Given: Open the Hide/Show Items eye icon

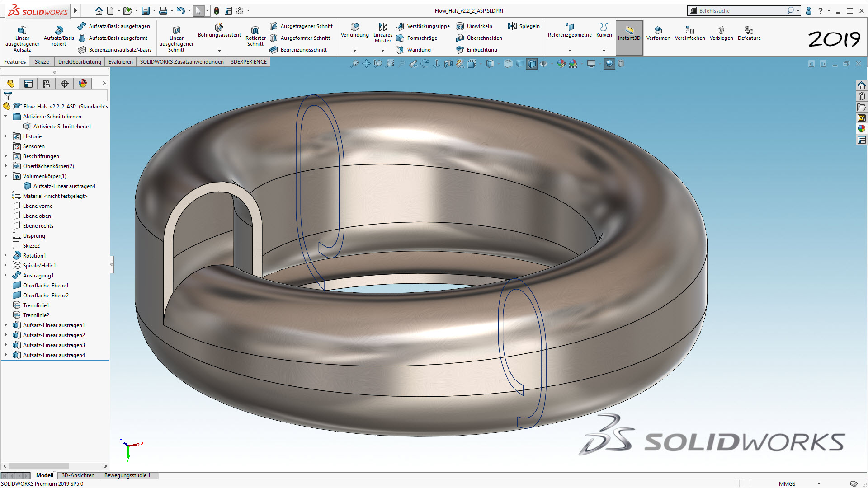Looking at the screenshot, I should (544, 64).
